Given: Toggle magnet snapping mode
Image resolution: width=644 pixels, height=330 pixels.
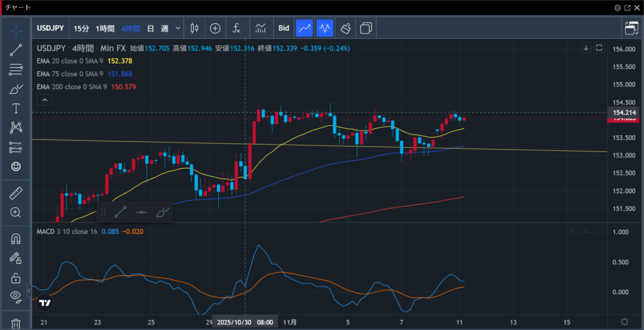Looking at the screenshot, I should tap(16, 239).
